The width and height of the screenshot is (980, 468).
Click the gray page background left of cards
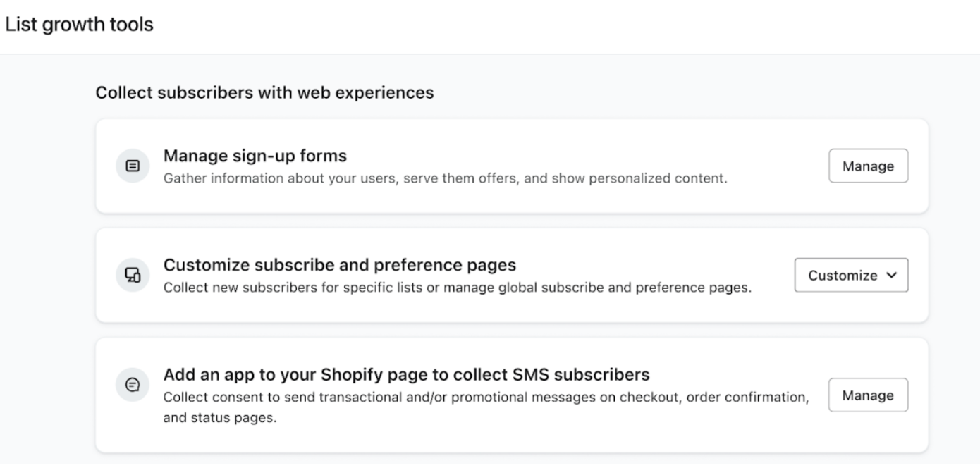point(47,282)
